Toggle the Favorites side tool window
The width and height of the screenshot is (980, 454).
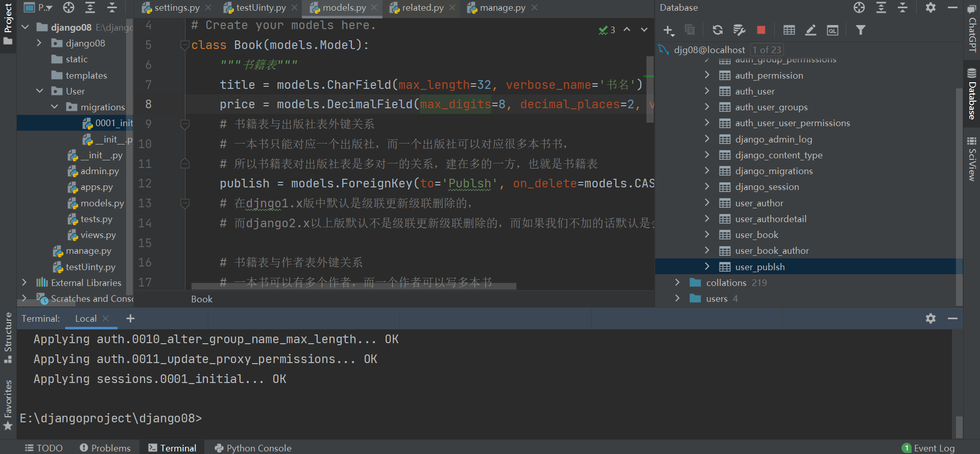8,405
